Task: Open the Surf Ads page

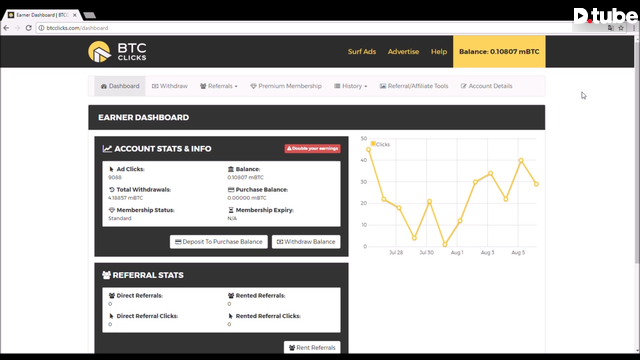Action: (362, 51)
